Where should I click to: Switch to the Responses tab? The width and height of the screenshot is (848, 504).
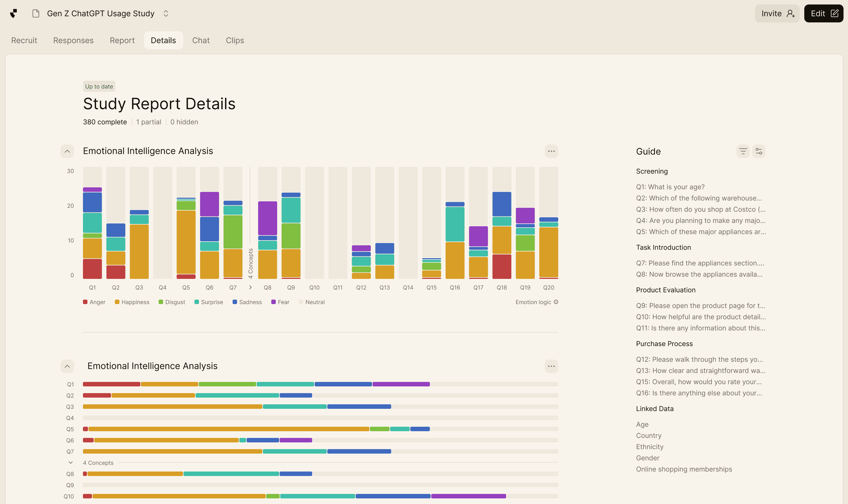(73, 40)
